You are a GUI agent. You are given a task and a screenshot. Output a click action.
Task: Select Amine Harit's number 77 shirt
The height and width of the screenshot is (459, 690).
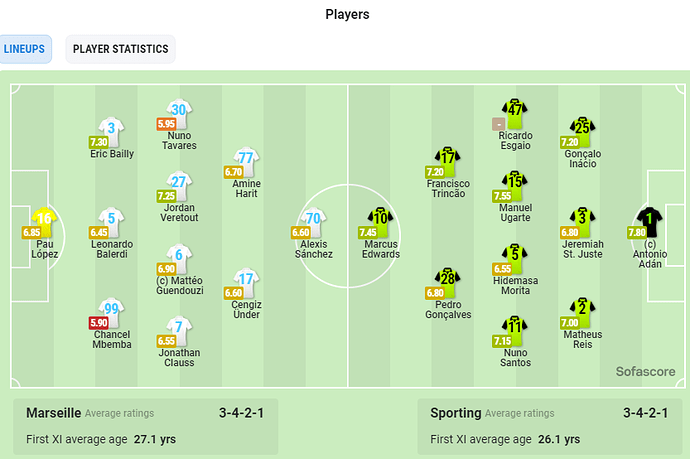(246, 162)
